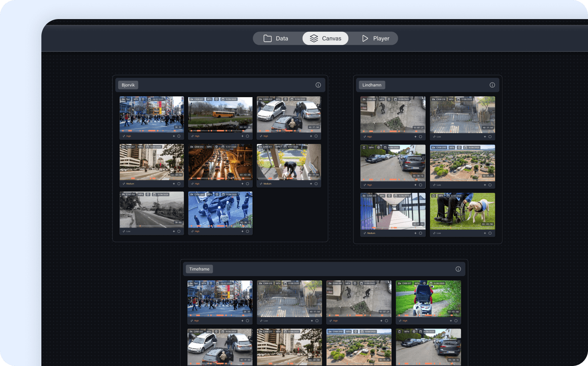The width and height of the screenshot is (588, 366).
Task: Click location pin on CAM-013 traffic clip
Action: tap(216, 147)
